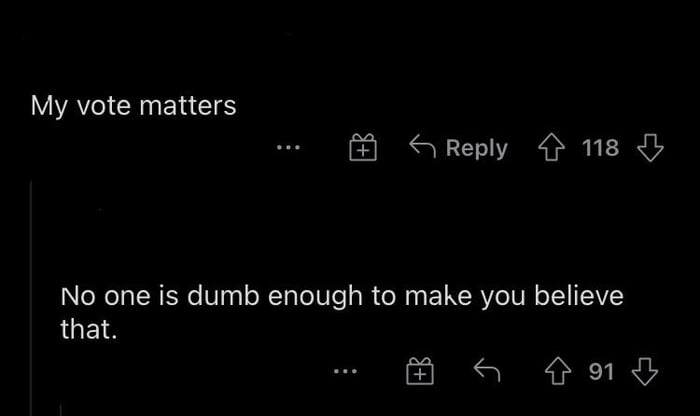Screen dimensions: 700x416
Task: Click the "No one is dumb enough" comment text
Action: 342,297
